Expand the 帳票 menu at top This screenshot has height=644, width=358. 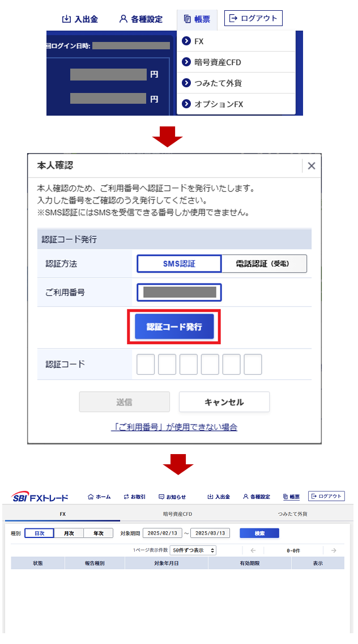click(197, 19)
